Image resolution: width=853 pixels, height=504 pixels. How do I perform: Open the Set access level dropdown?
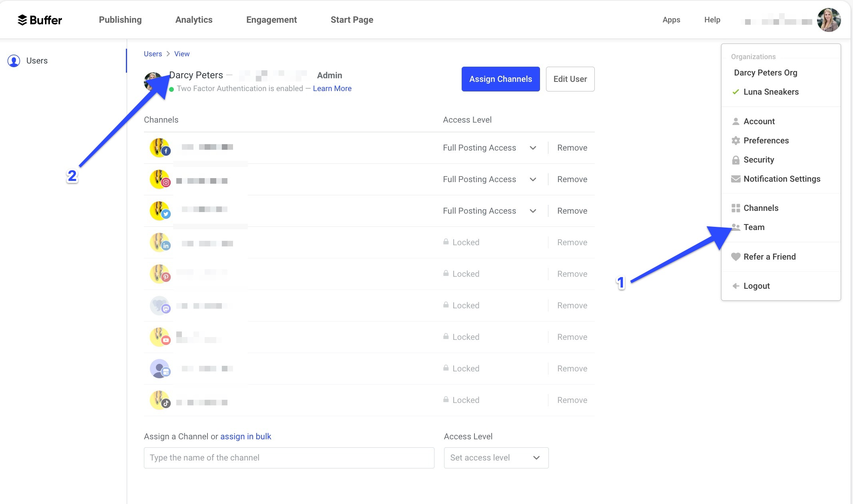pyautogui.click(x=536, y=458)
